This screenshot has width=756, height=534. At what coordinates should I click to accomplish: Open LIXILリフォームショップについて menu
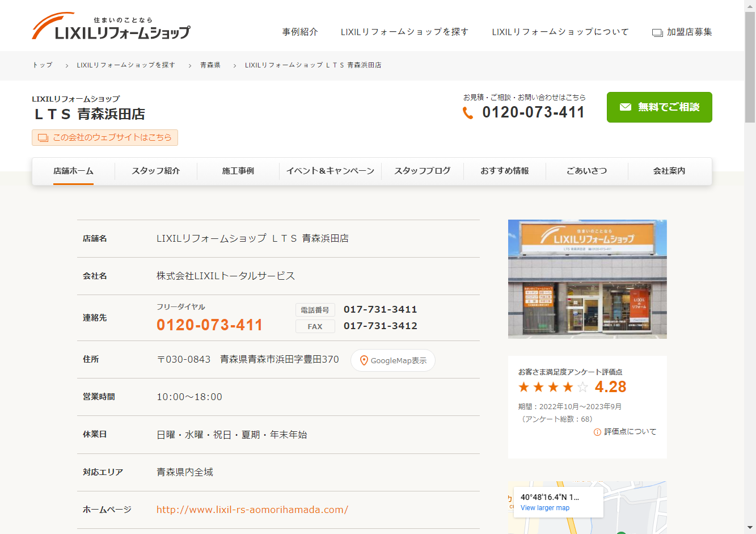point(560,32)
